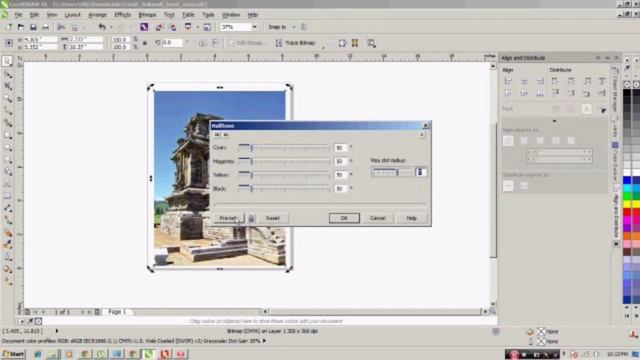
Task: Open the Window menu
Action: tap(231, 15)
